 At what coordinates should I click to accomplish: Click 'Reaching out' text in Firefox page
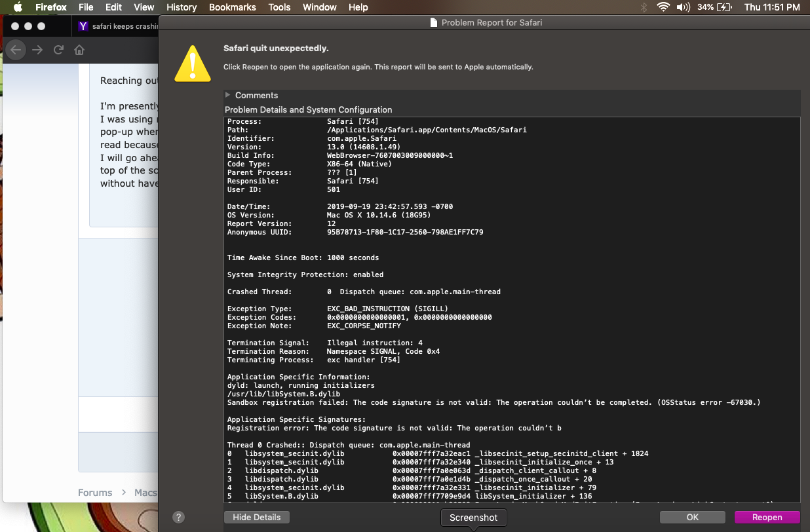pos(129,81)
